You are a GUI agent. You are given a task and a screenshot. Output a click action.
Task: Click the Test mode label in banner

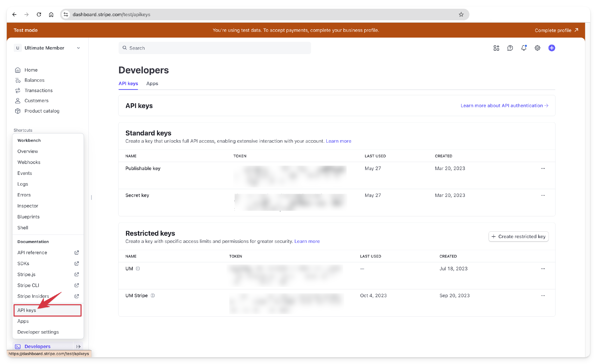(x=26, y=30)
